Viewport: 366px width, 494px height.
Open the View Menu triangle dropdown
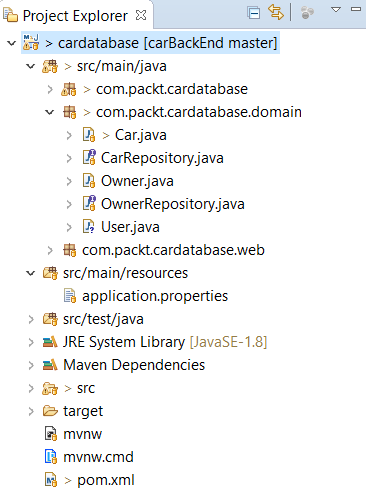pyautogui.click(x=336, y=10)
